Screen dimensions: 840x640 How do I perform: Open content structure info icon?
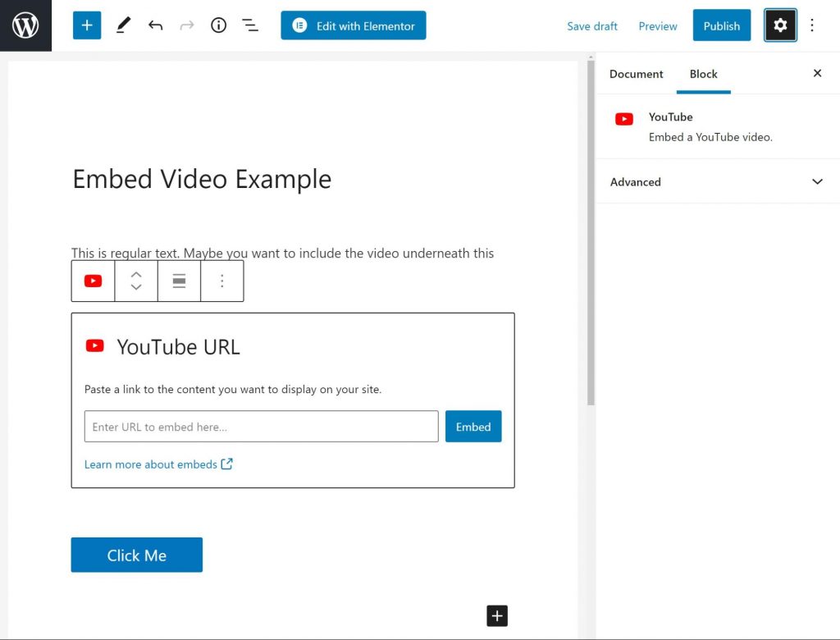click(x=218, y=25)
